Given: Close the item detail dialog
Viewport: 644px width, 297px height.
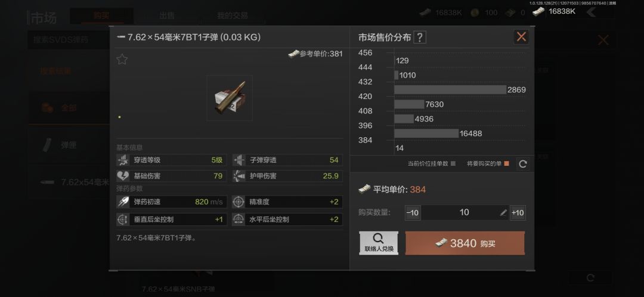Looking at the screenshot, I should click(521, 37).
